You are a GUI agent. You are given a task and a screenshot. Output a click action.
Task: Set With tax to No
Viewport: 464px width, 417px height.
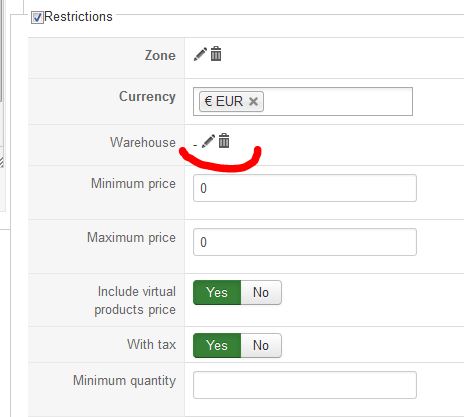click(x=261, y=345)
